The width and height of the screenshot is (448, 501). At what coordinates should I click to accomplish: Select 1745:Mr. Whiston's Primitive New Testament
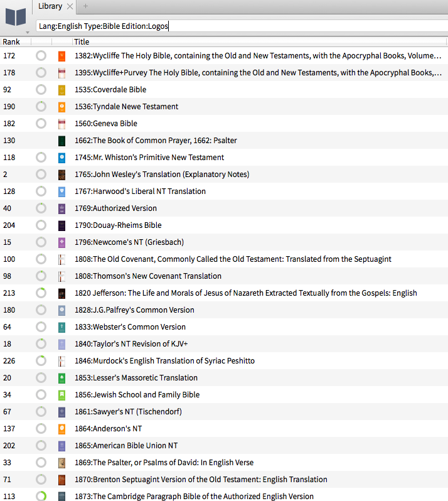[x=149, y=157]
